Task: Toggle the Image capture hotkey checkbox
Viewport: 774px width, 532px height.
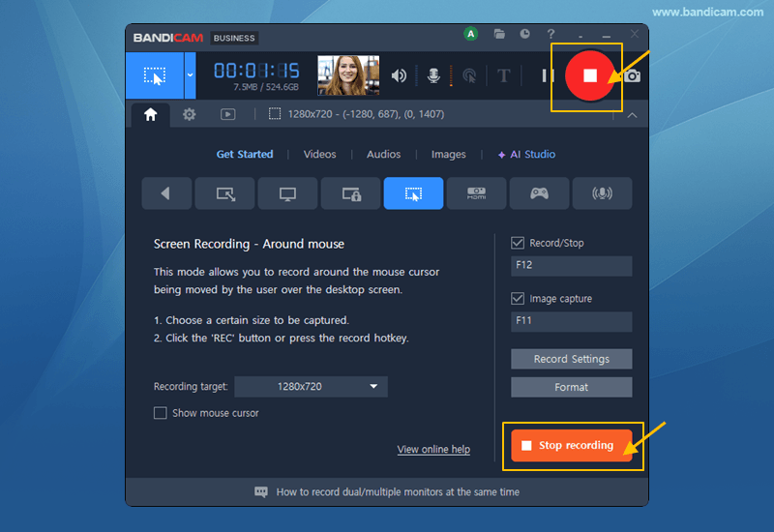Action: (x=518, y=298)
